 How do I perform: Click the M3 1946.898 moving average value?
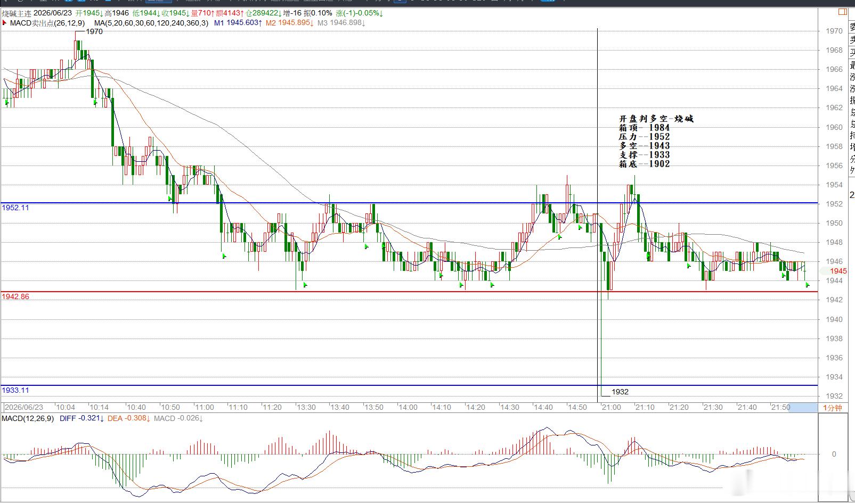341,23
